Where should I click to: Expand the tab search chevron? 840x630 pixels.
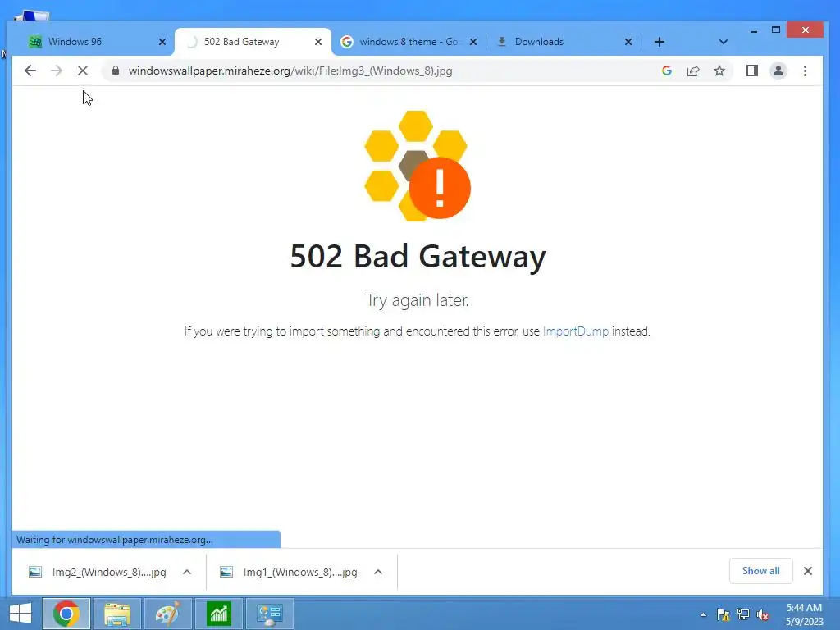[x=724, y=42]
